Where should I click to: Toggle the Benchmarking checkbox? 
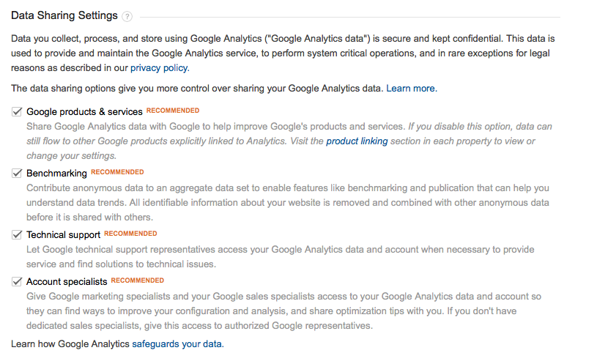(17, 173)
